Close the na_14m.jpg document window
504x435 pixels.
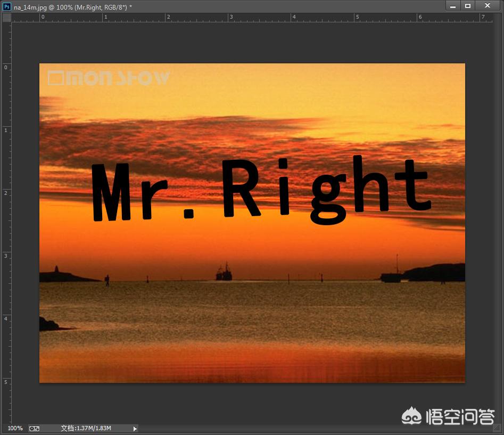[x=487, y=6]
